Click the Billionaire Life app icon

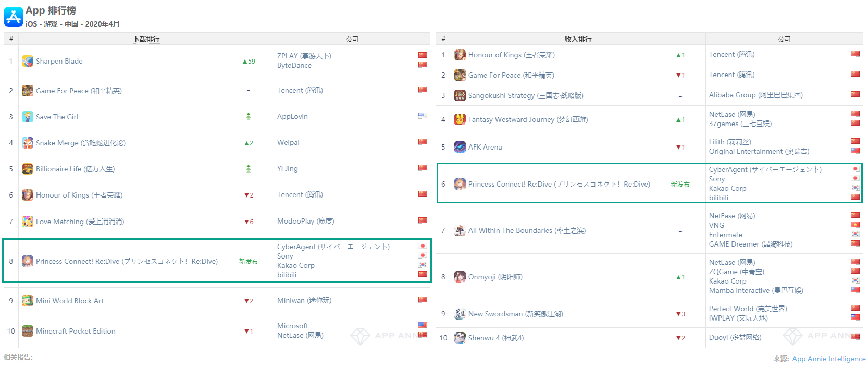(28, 169)
